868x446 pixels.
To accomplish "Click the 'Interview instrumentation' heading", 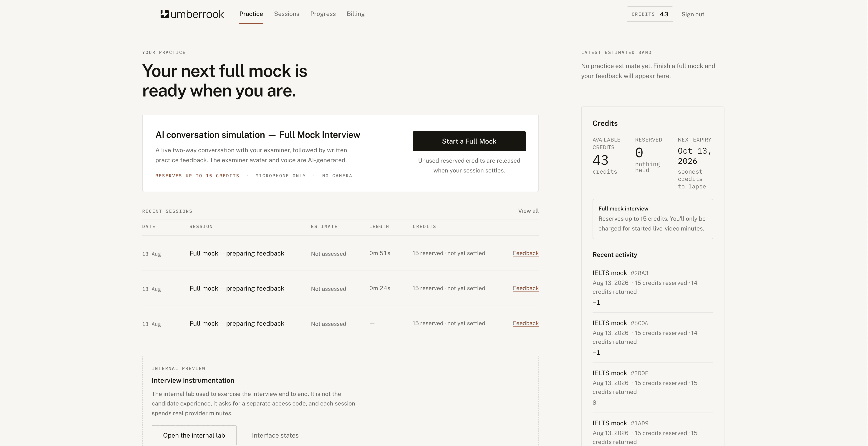I will pyautogui.click(x=193, y=380).
